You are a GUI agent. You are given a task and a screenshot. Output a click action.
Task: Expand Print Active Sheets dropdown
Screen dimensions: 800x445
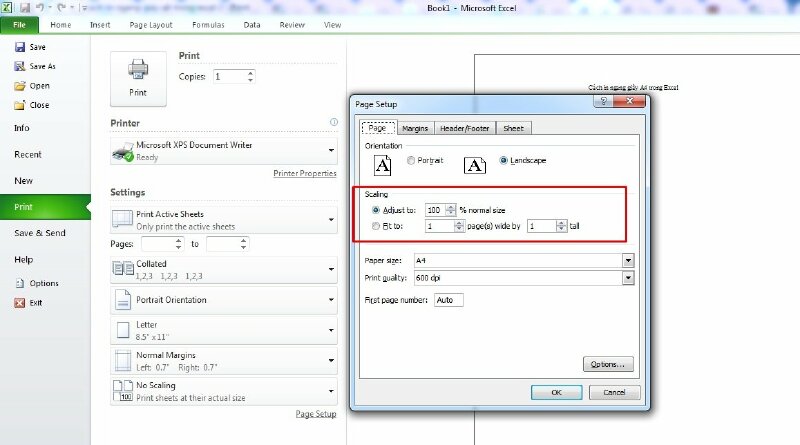coord(331,220)
